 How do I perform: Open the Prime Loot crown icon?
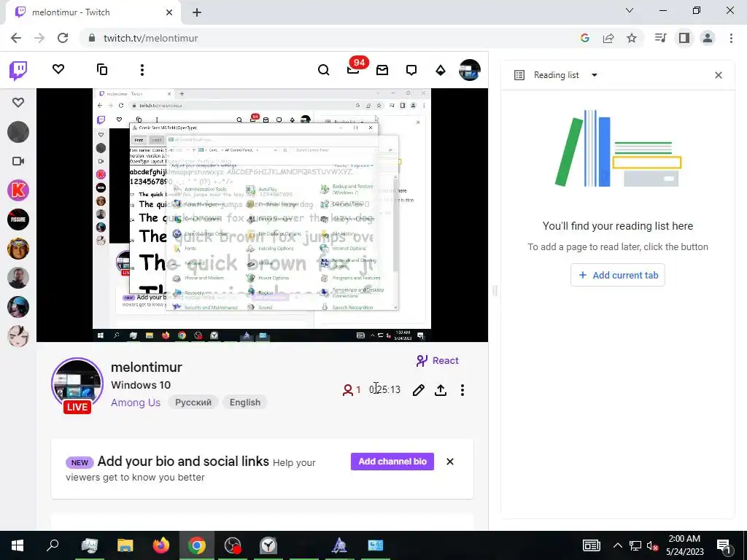382,70
